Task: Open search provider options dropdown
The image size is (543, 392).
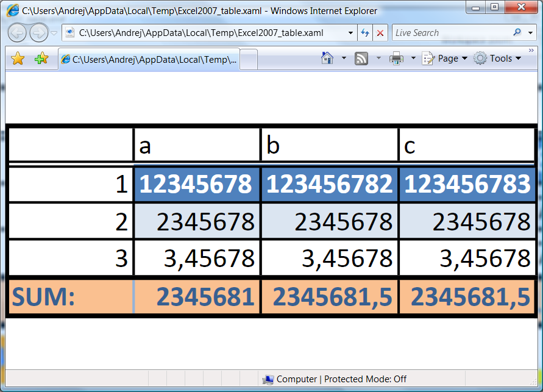Action: 530,33
